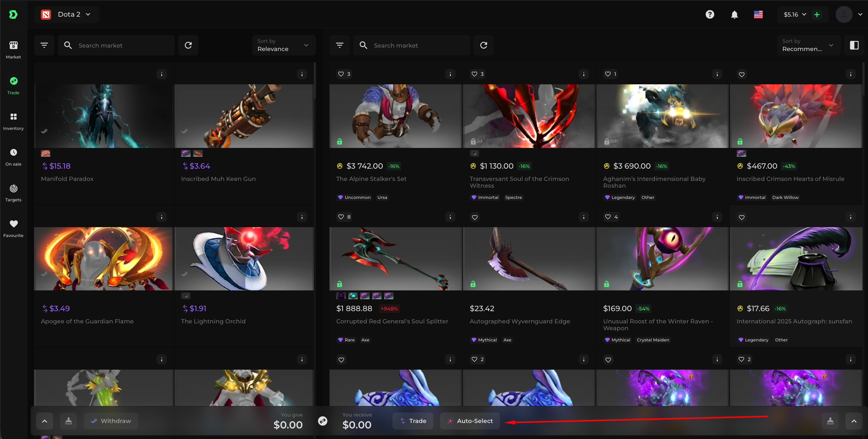Open the Sort by Recommended dropdown
This screenshot has width=868, height=439.
click(809, 45)
